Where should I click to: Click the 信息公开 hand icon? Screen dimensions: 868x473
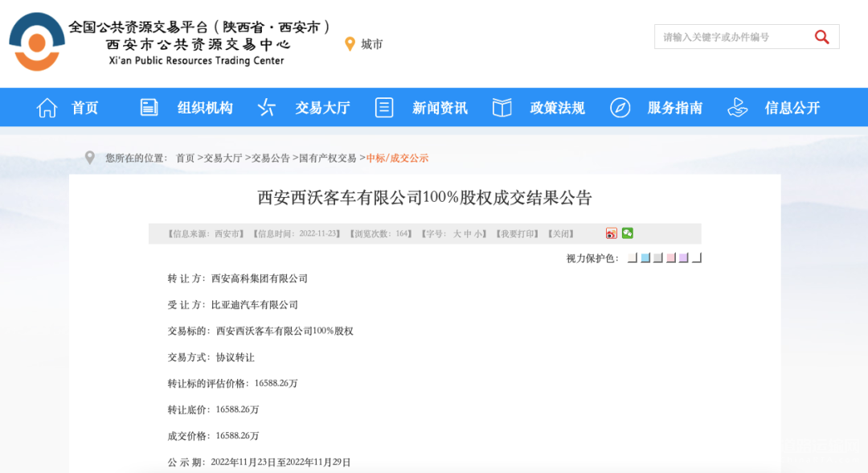click(x=737, y=108)
